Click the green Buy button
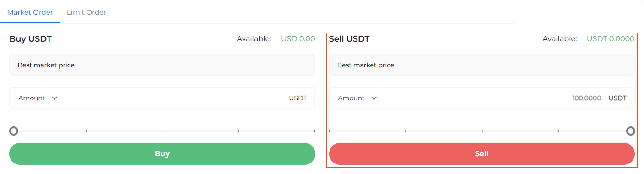 point(162,154)
